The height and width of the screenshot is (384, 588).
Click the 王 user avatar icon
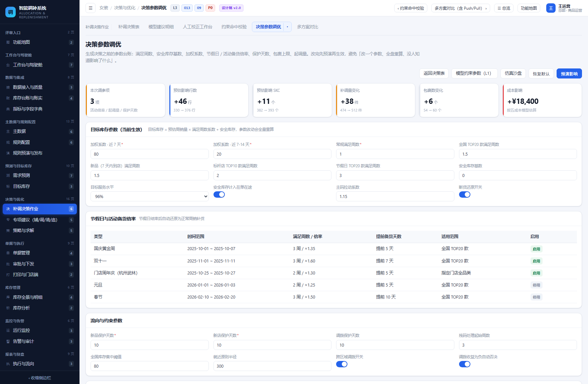pyautogui.click(x=551, y=8)
